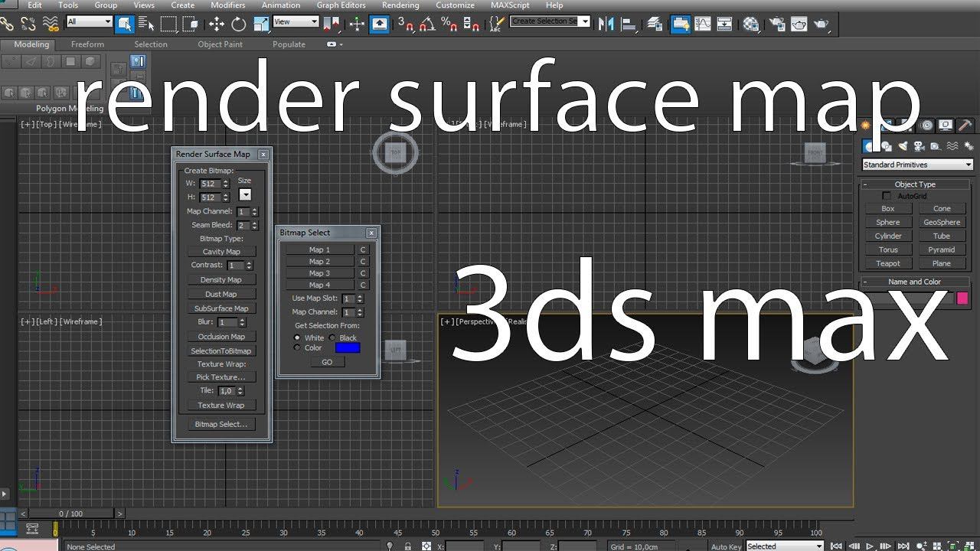
Task: Select Cameras category in Create panel
Action: [919, 146]
